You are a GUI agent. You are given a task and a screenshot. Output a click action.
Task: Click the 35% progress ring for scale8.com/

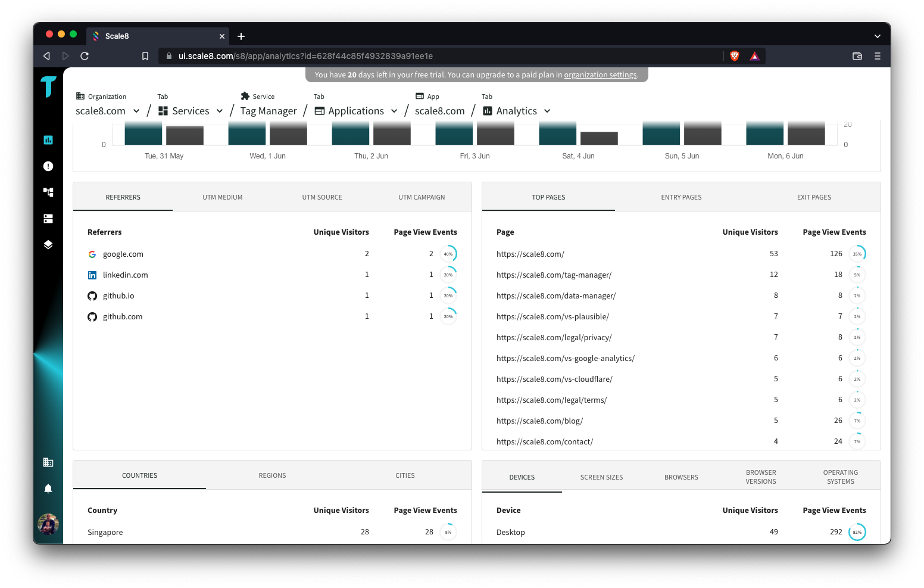coord(857,254)
